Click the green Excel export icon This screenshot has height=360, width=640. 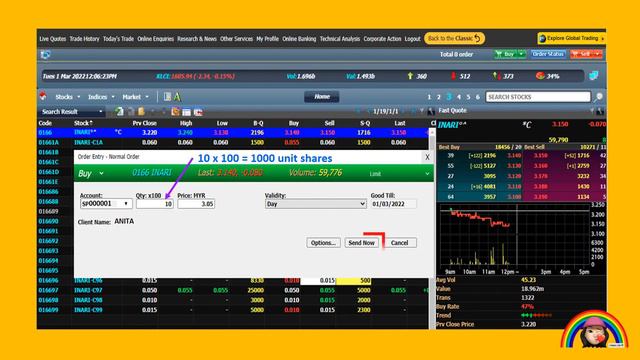tap(119, 111)
